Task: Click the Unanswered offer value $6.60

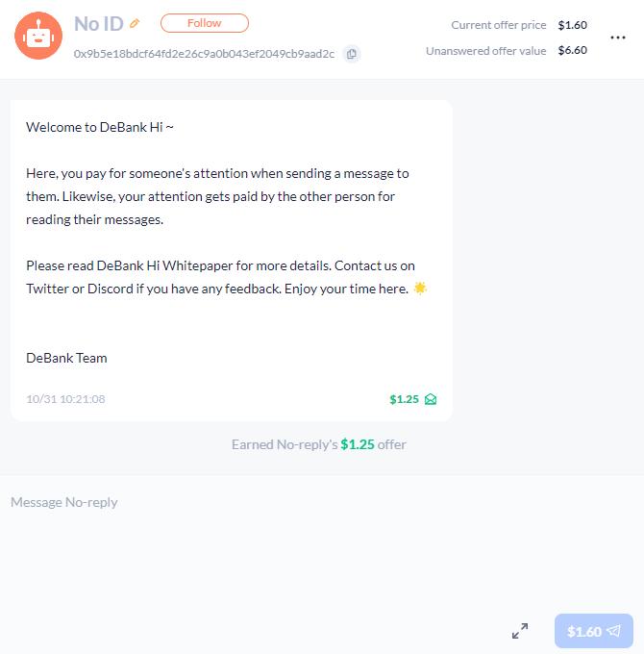Action: [572, 50]
